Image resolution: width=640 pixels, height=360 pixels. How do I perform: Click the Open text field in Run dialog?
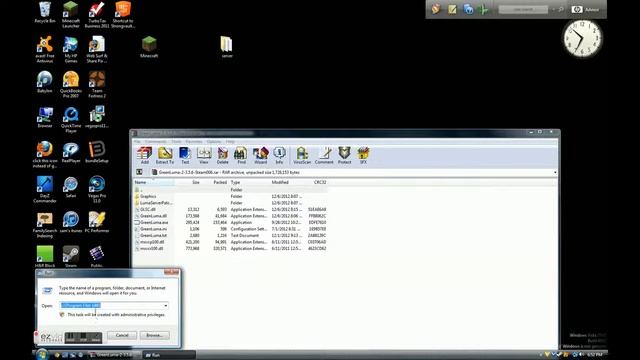(x=111, y=305)
